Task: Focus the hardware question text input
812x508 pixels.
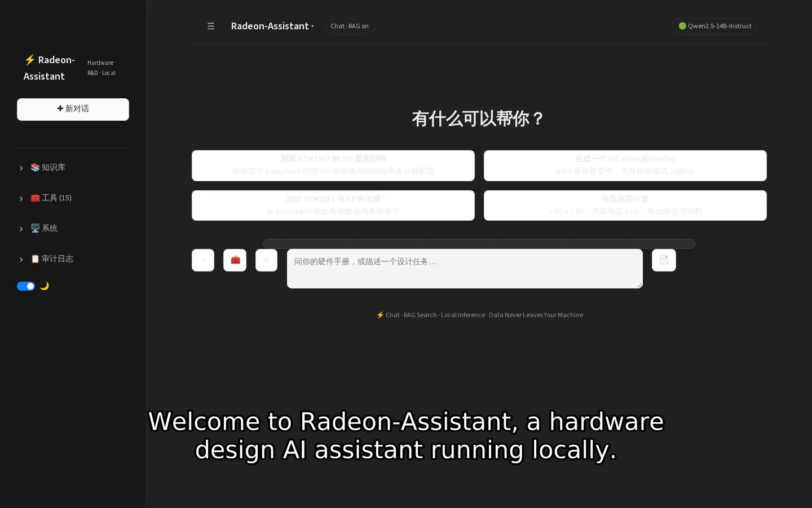Action: pos(465,269)
